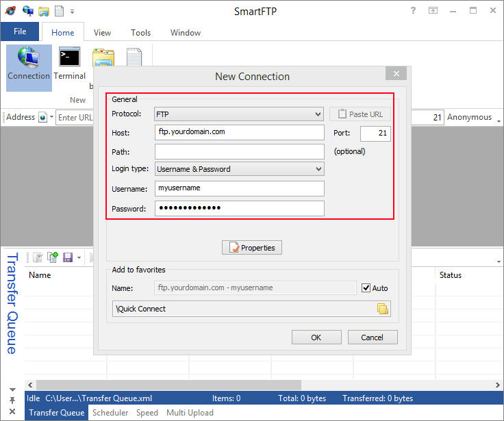This screenshot has width=504, height=421.
Task: Toggle the pin icon for Transfer Queue panel
Action: tap(12, 400)
